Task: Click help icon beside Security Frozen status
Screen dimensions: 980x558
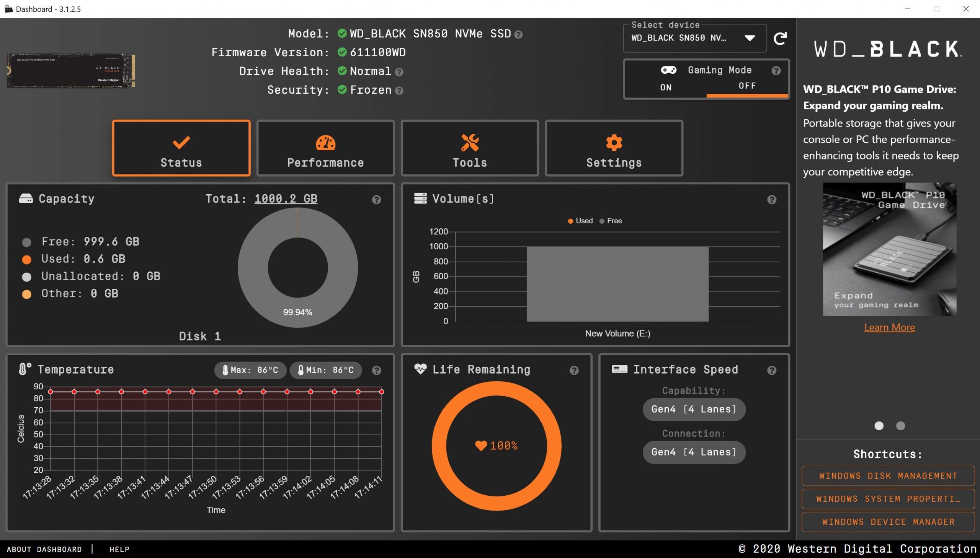Action: pyautogui.click(x=399, y=91)
